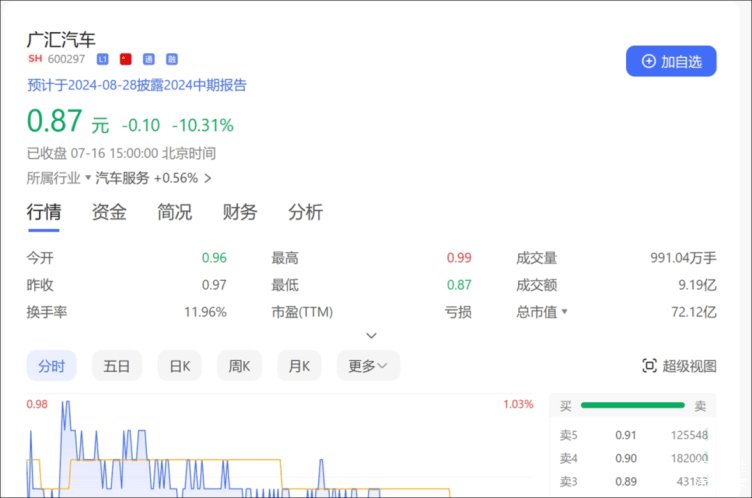Click the L1 level badge icon
The width and height of the screenshot is (752, 498).
tap(103, 59)
